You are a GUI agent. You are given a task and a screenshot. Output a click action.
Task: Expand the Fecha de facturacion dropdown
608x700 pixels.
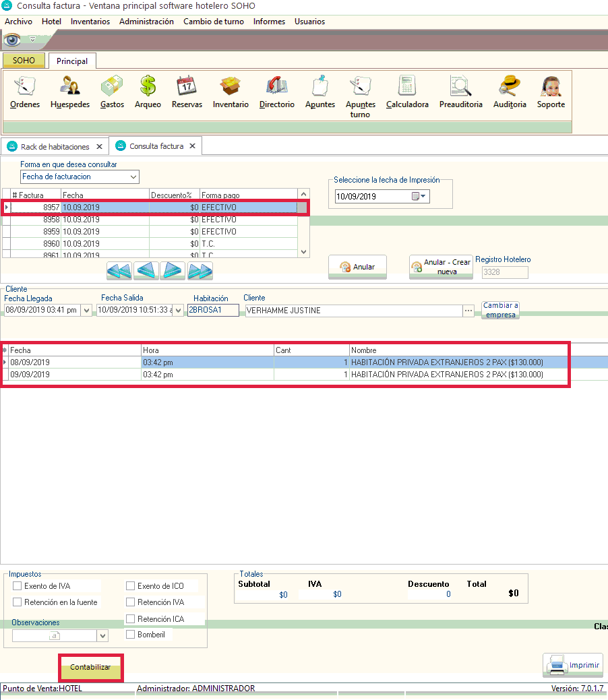pos(133,177)
